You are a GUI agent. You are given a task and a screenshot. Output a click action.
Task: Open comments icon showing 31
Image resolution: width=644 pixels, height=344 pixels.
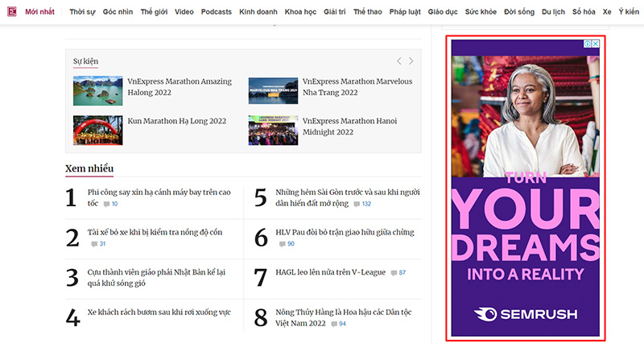coord(94,244)
